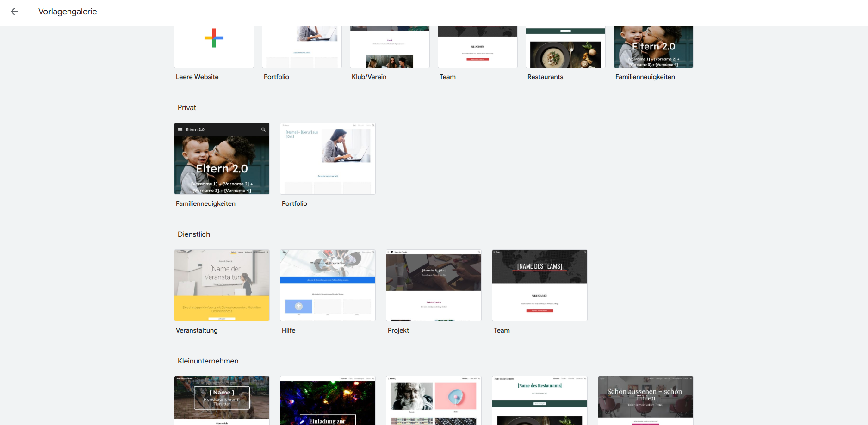Go back using the arrow icon

(x=14, y=12)
